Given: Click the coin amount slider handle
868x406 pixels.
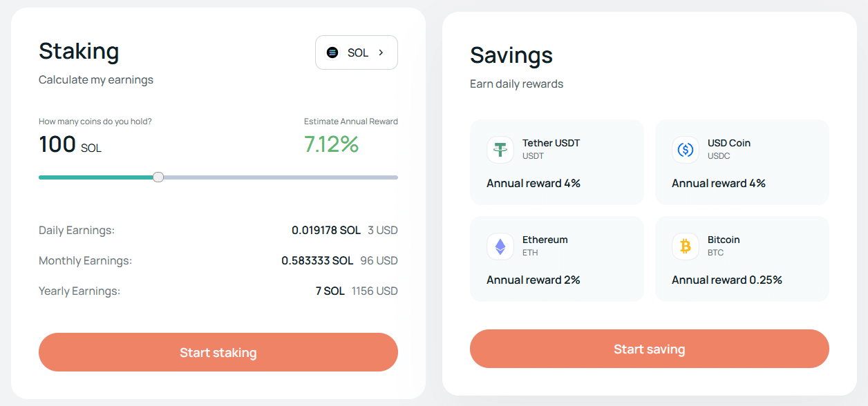Looking at the screenshot, I should click(x=158, y=177).
